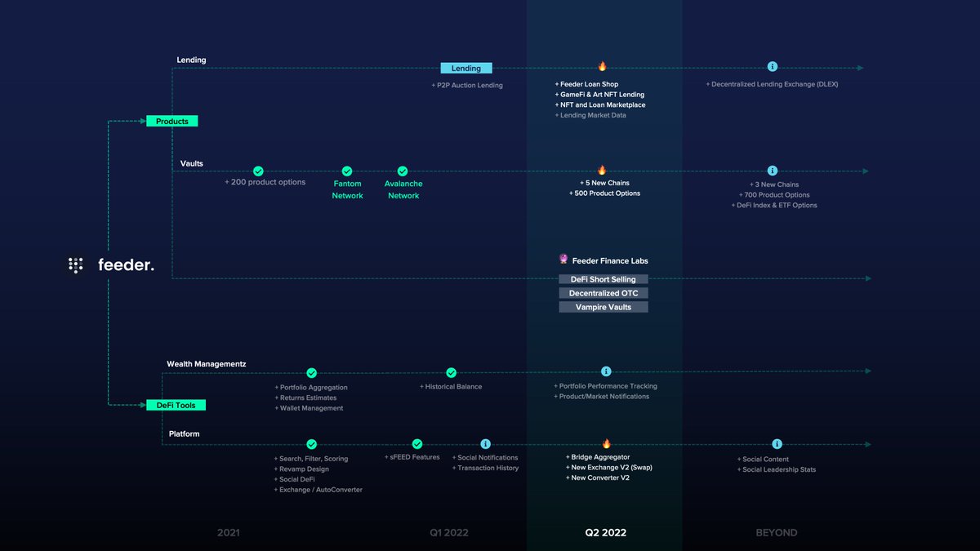The image size is (980, 551).
Task: Expand the arrow ending the Platform timeline
Action: click(866, 444)
